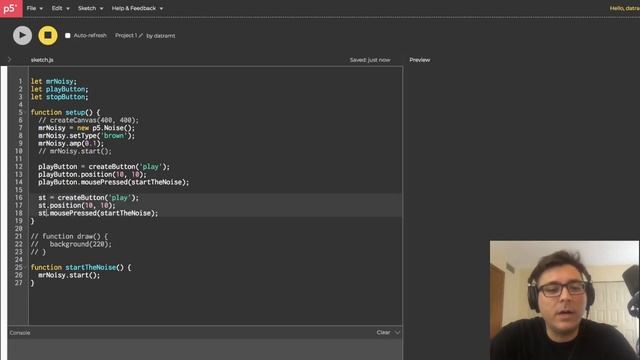The width and height of the screenshot is (640, 360).
Task: Click 'st.mousePressed(startTheNoise);' on line 18
Action: click(x=98, y=213)
